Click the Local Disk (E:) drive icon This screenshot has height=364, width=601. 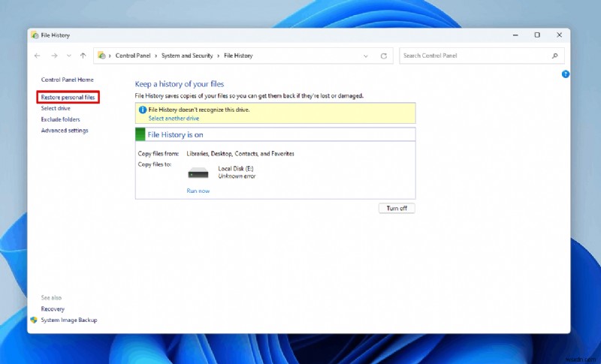[198, 173]
